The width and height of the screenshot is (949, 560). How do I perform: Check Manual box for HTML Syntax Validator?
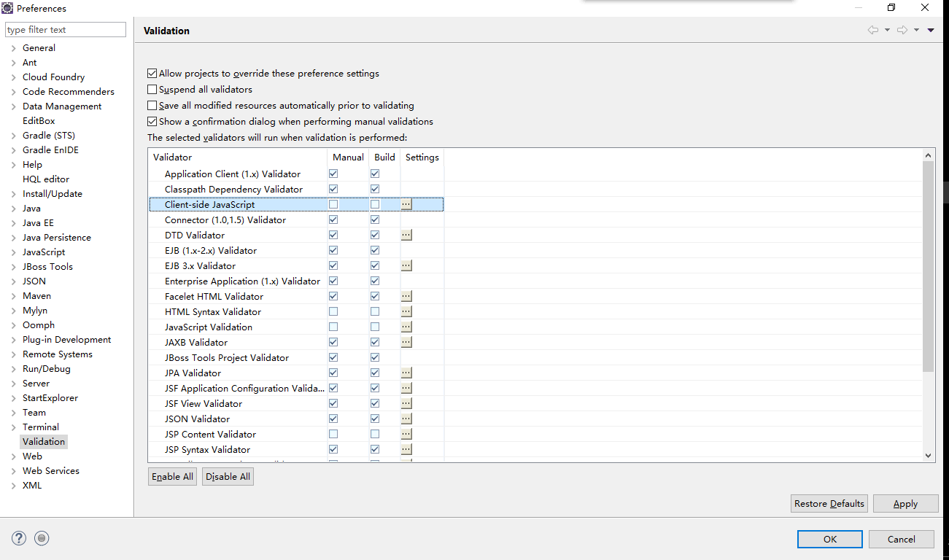coord(333,312)
